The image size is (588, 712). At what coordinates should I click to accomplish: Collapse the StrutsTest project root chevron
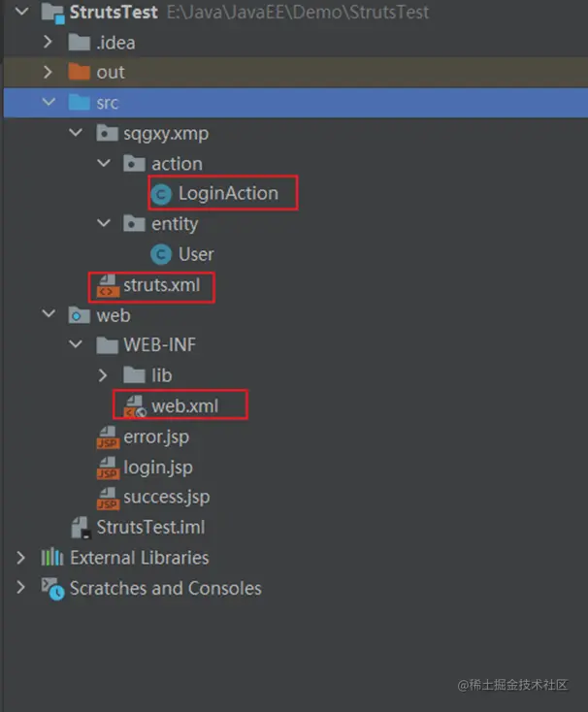pos(21,12)
